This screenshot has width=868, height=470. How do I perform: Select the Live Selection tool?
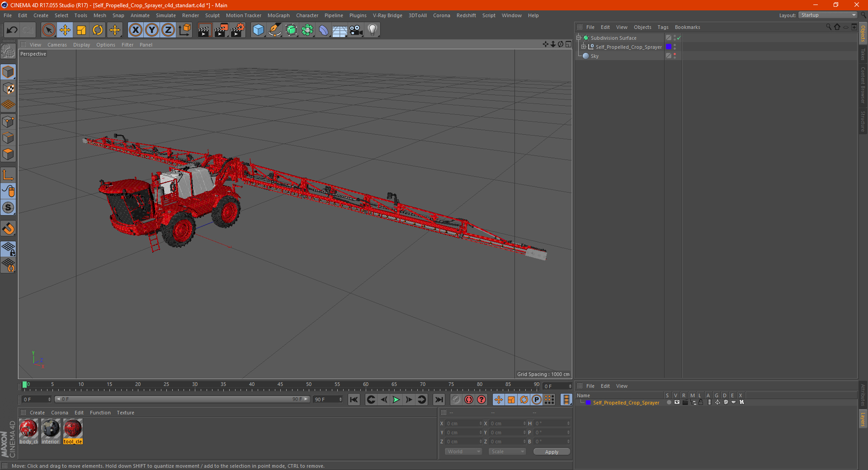coord(48,30)
